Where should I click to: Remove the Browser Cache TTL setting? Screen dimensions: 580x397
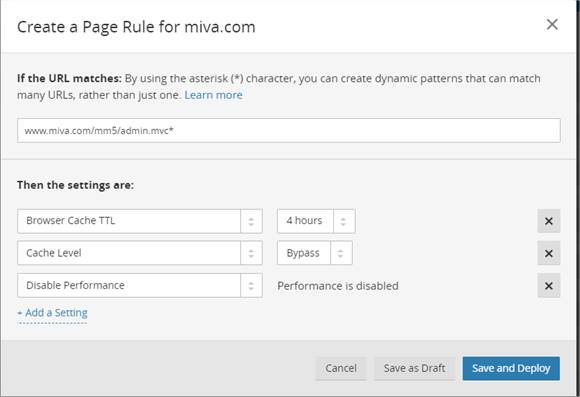[549, 221]
